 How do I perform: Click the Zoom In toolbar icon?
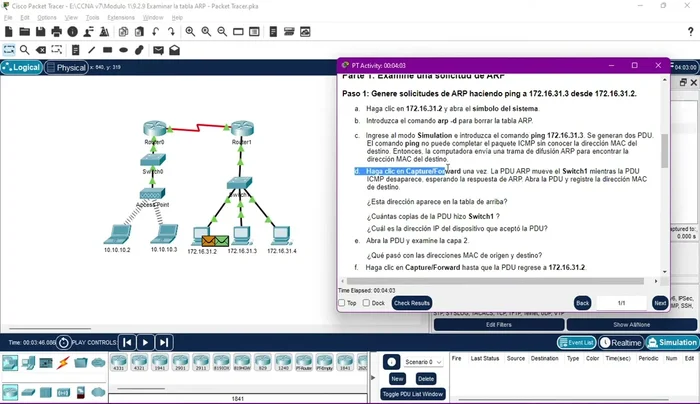tap(189, 32)
